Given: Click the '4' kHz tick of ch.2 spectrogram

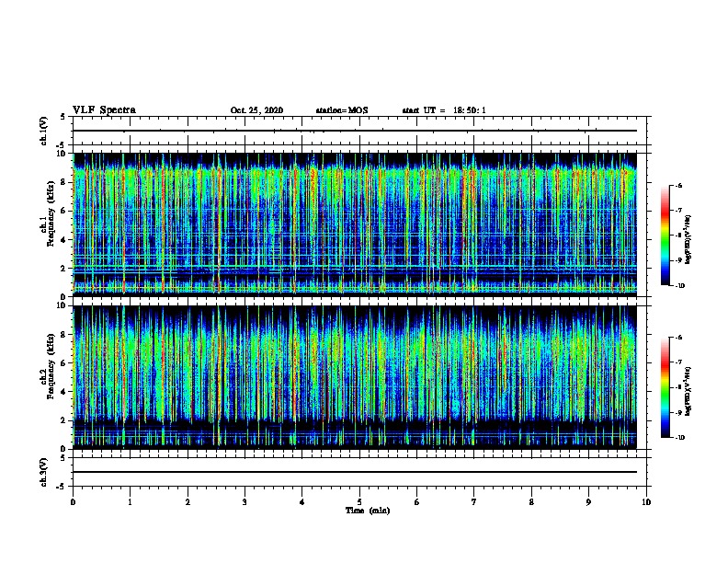Looking at the screenshot, I should pos(64,392).
